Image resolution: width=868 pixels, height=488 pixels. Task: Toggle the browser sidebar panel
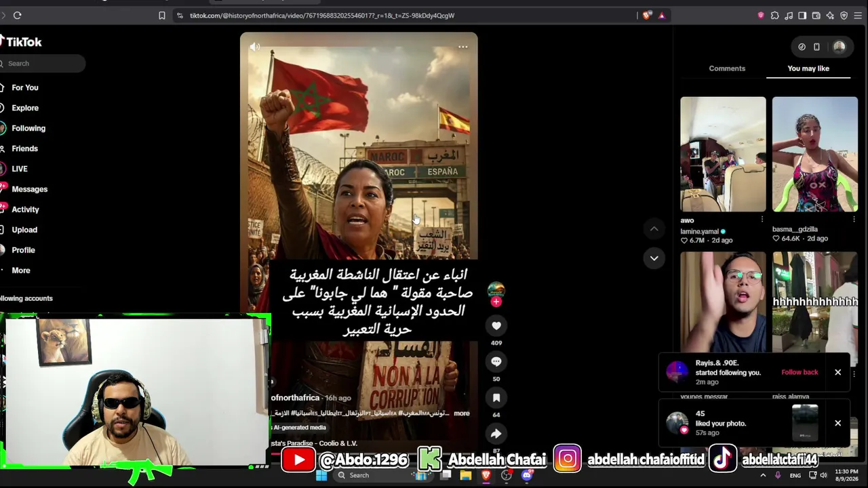pos(802,16)
